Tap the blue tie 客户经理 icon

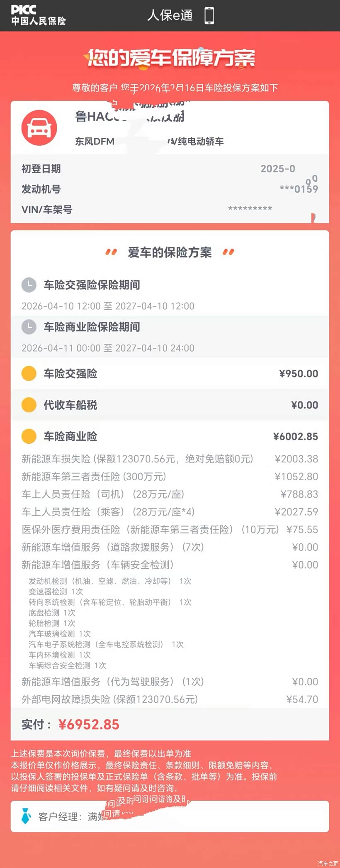tap(26, 816)
